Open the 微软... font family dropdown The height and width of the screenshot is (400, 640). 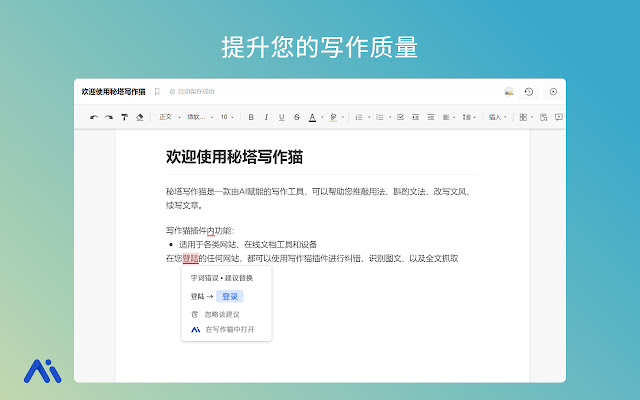200,117
